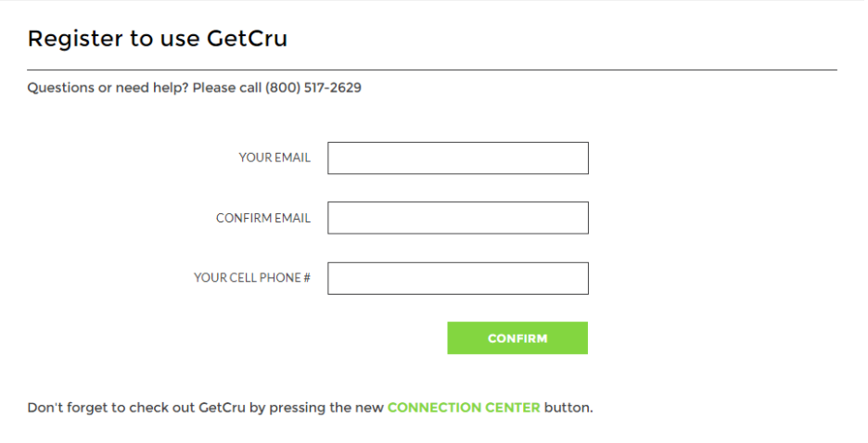Screen dimensions: 868x443
Task: Click the 'Please call' help text
Action: pyautogui.click(x=226, y=89)
